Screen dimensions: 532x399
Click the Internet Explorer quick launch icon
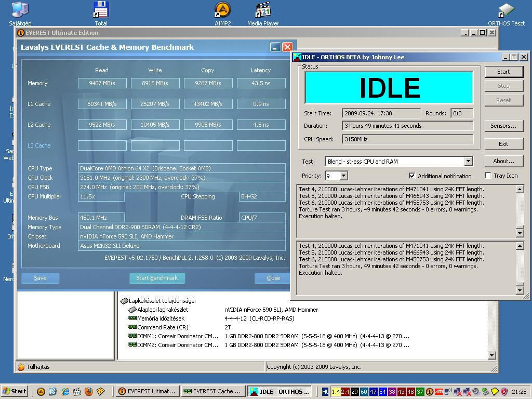pyautogui.click(x=65, y=392)
